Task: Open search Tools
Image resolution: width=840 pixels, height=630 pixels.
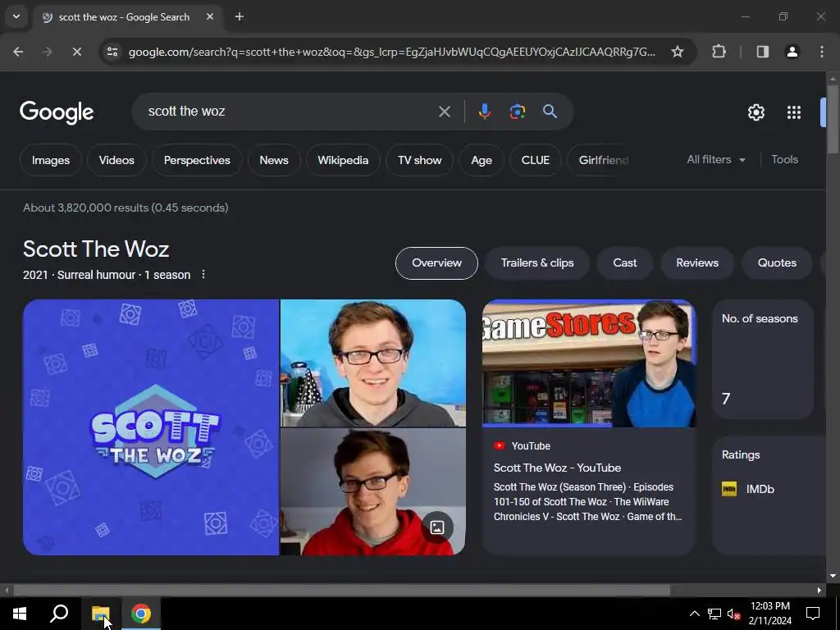Action: point(784,160)
